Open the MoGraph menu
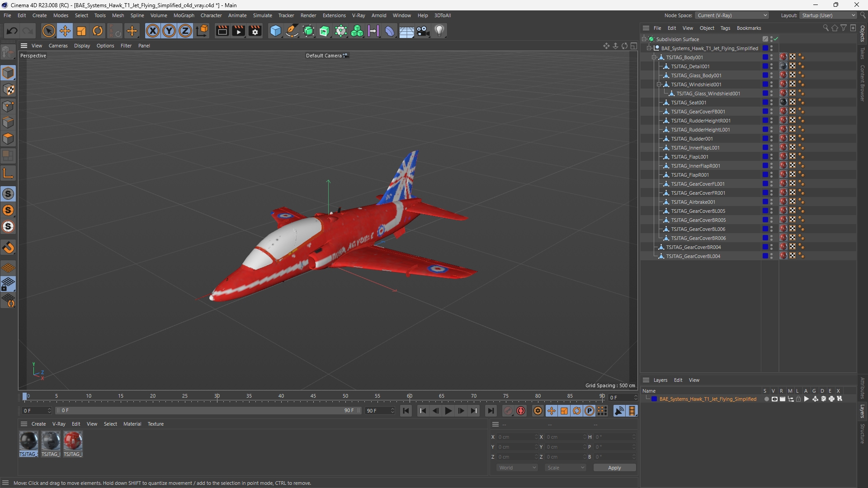 point(184,15)
